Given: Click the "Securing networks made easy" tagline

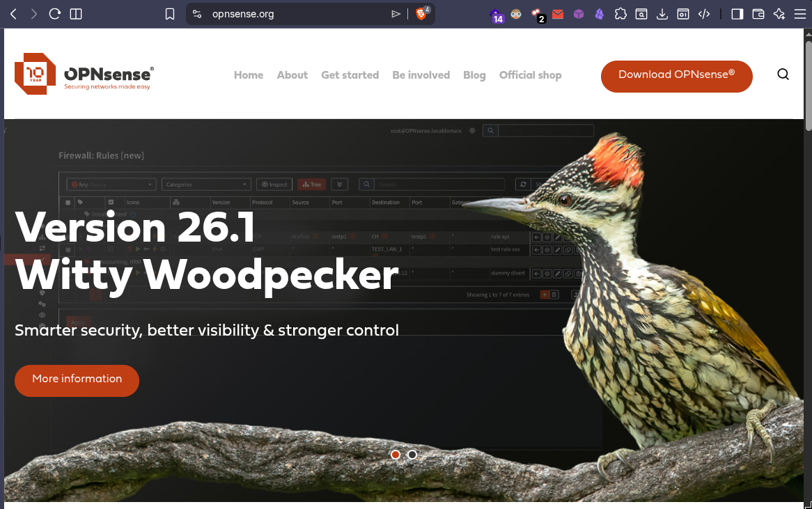Looking at the screenshot, I should point(107,87).
